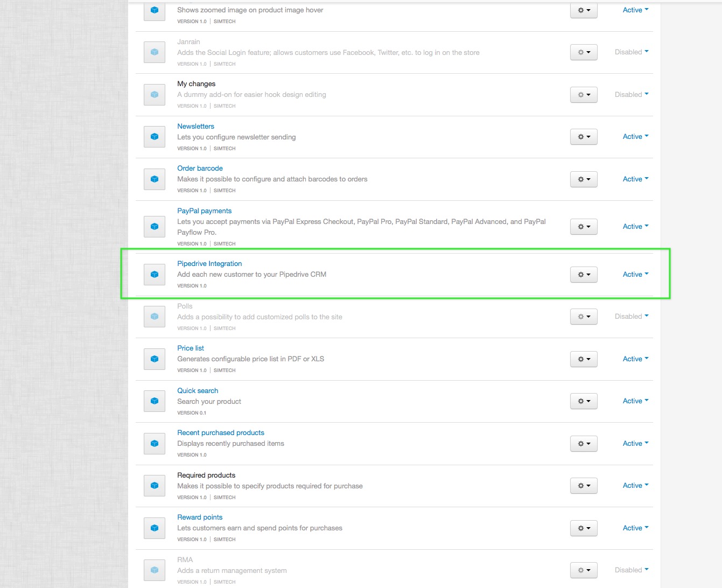Click the Newsletters add-on cube icon
Viewport: 722px width, 588px height.
tap(155, 137)
